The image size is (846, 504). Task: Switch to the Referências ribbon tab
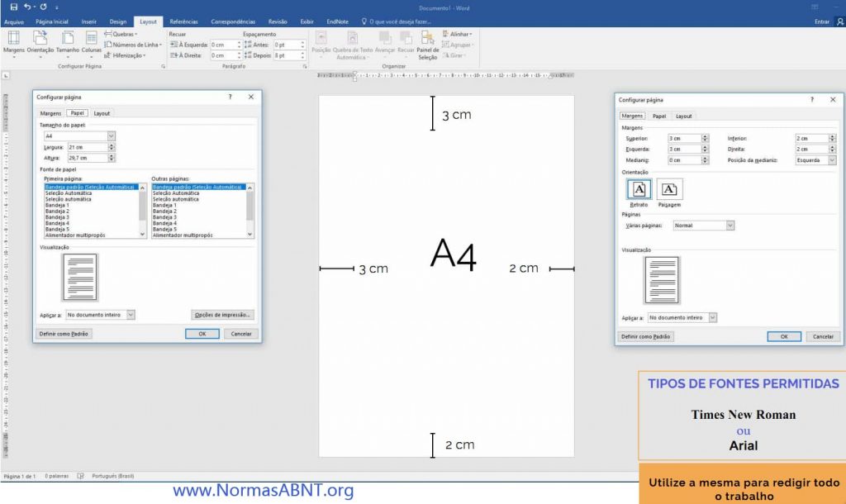tap(183, 21)
